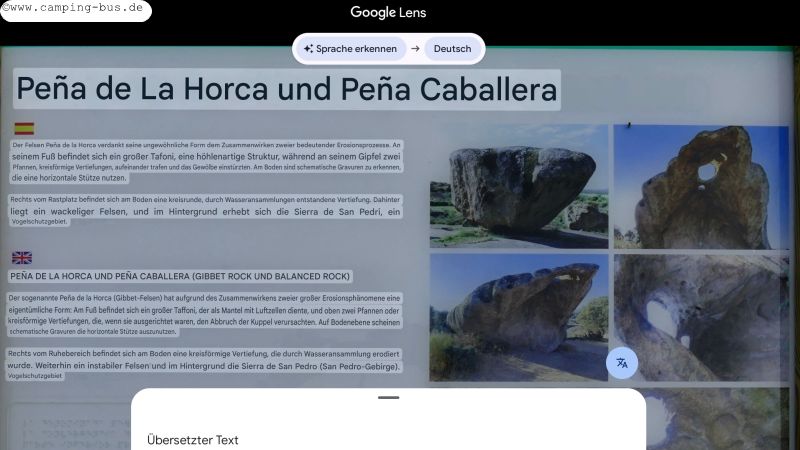Tap the round translate icon button
Image resolution: width=800 pixels, height=450 pixels.
[x=622, y=362]
